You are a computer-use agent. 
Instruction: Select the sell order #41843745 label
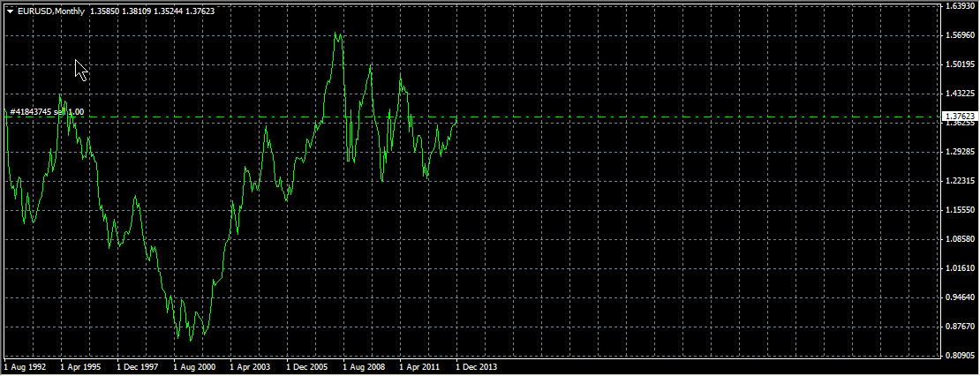pos(46,111)
